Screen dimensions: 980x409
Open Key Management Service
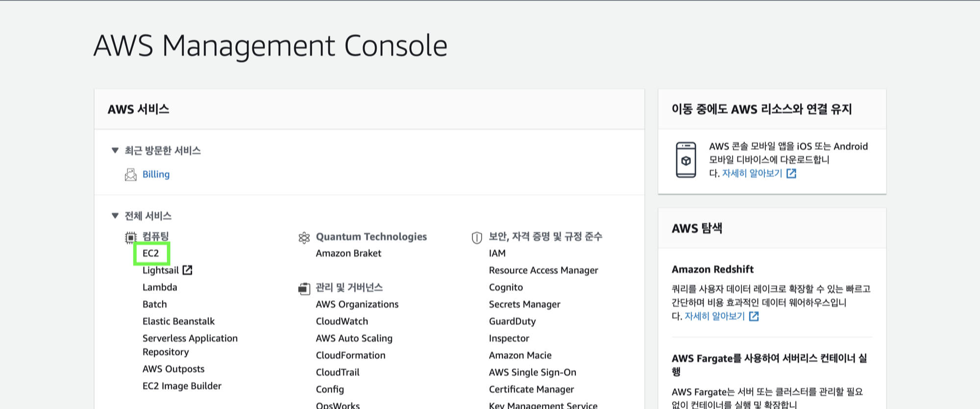coord(543,406)
